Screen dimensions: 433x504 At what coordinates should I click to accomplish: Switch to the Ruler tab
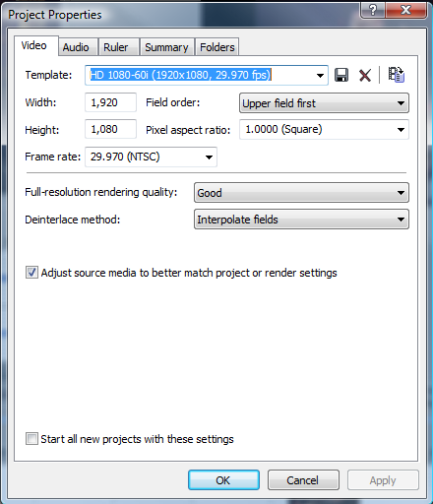point(116,47)
